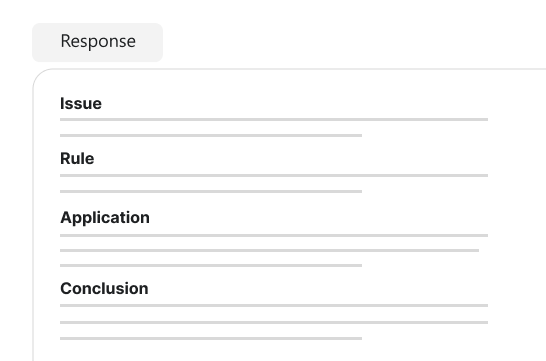Click first placeholder line under Application
Screen dimensions: 546x361
[274, 236]
